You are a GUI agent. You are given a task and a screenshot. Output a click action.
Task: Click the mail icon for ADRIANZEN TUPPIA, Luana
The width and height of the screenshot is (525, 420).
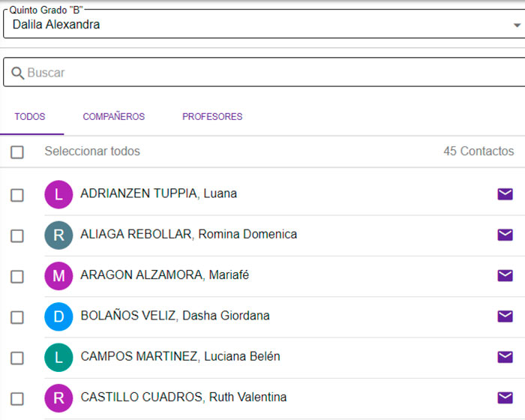(505, 194)
